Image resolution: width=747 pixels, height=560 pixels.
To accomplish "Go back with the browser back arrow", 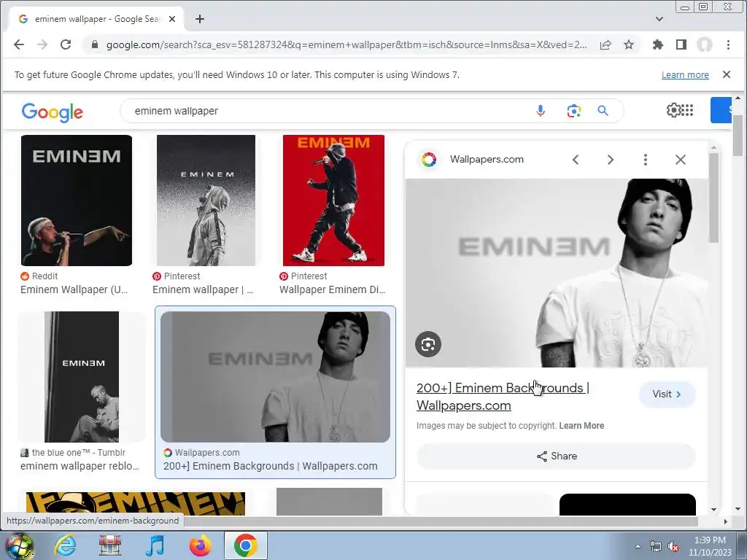I will click(19, 44).
